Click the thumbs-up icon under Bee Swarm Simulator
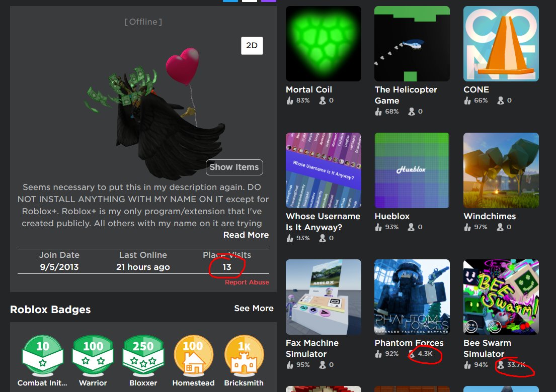Image resolution: width=556 pixels, height=392 pixels. (x=467, y=365)
